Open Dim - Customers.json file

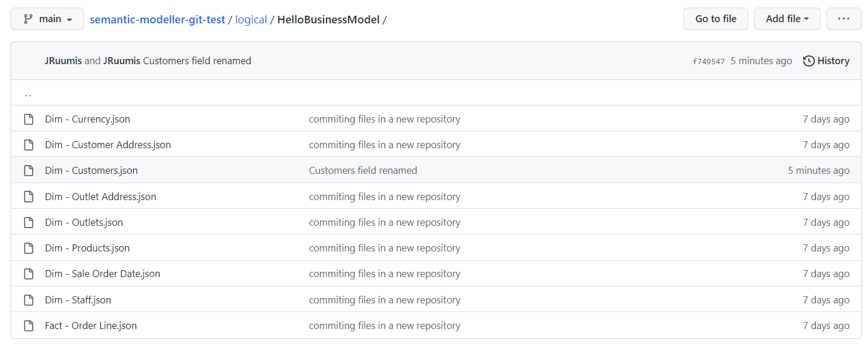point(91,170)
